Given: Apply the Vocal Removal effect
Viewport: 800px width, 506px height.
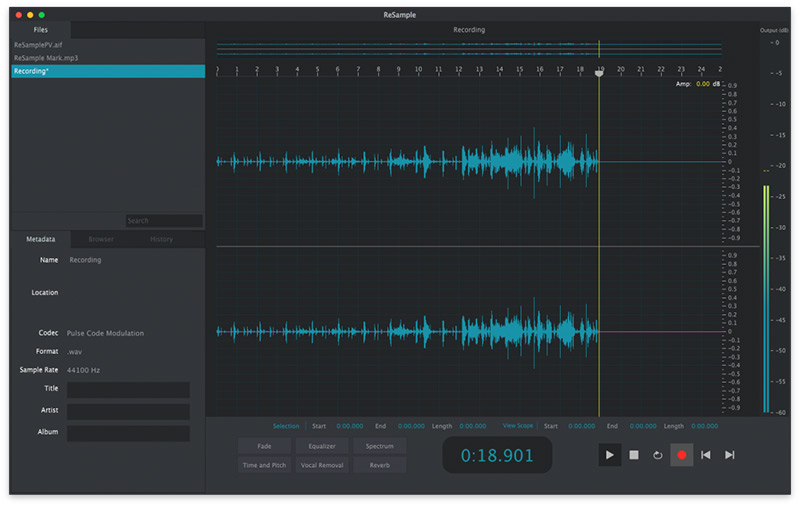Looking at the screenshot, I should coord(322,465).
